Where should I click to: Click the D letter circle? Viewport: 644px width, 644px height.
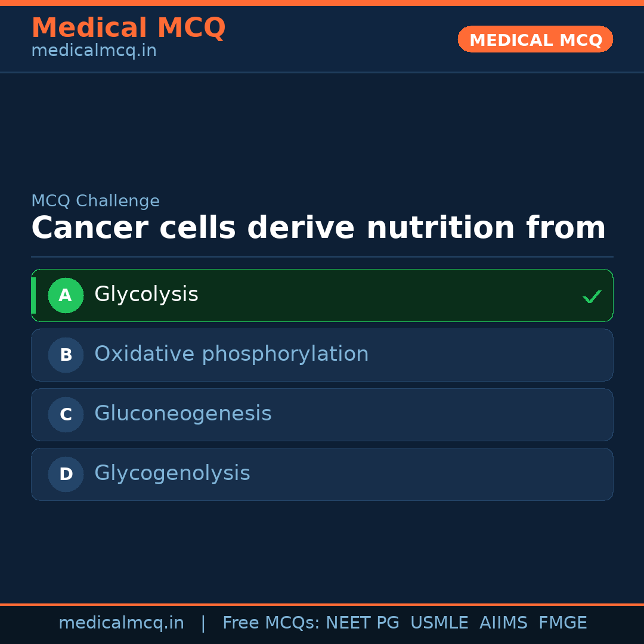[66, 474]
